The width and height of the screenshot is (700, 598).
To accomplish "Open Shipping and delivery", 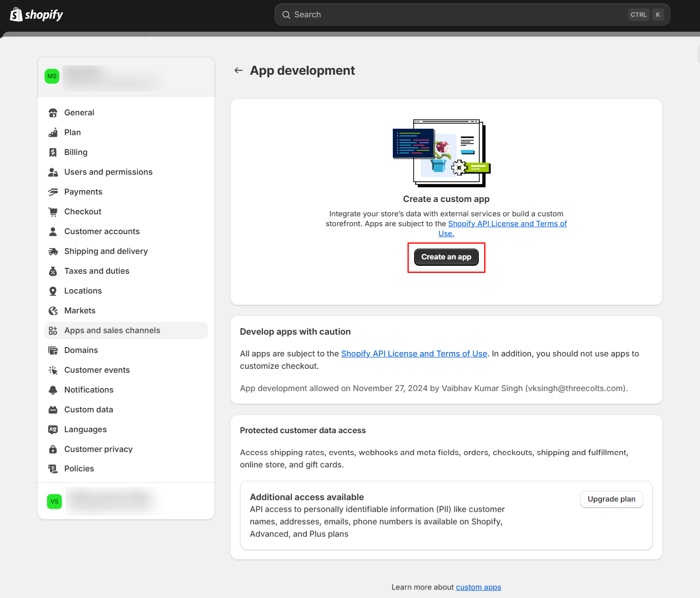I will [x=126, y=251].
